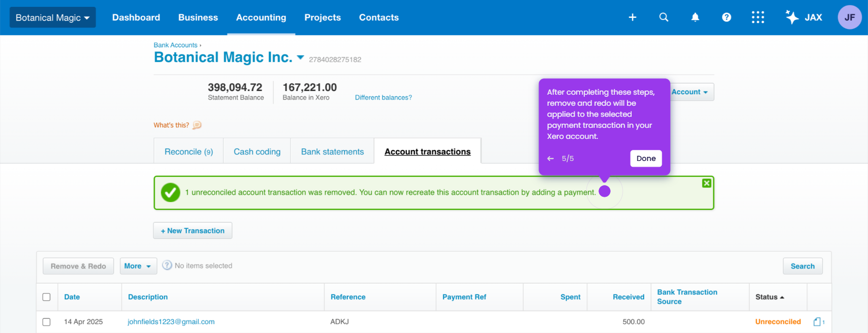Sort by the Spent column header
Image resolution: width=868 pixels, height=333 pixels.
[x=570, y=297]
